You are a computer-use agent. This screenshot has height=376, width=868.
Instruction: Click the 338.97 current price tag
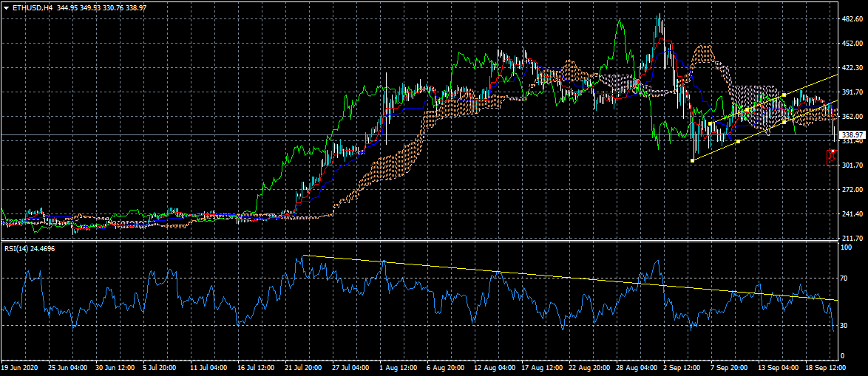[x=852, y=134]
